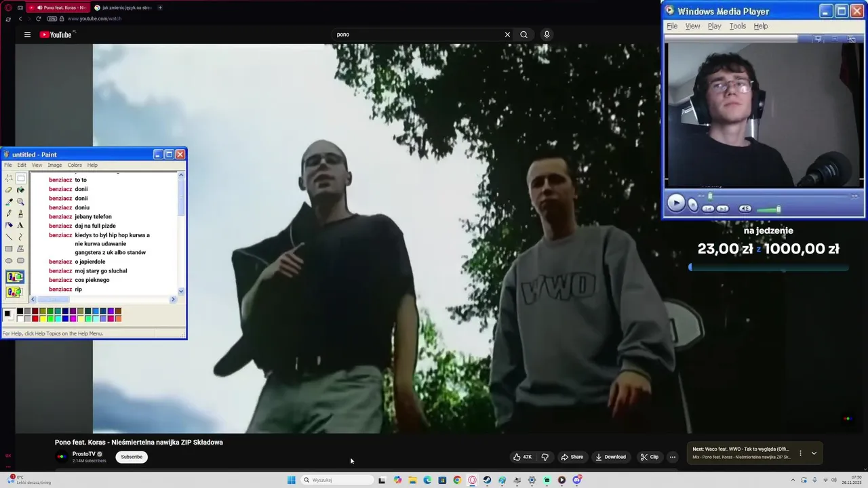Select opaque selection option in Paint toolbox
The width and height of the screenshot is (868, 488).
pyautogui.click(x=15, y=277)
